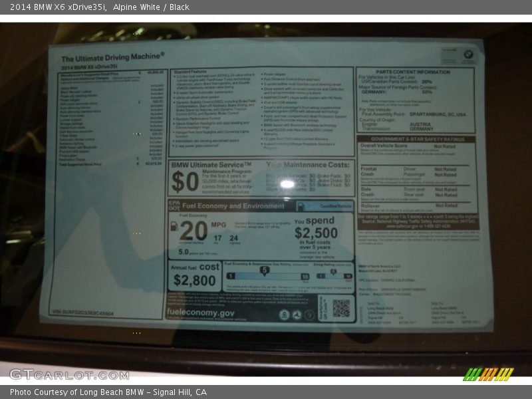Click the fueleconomy.gov web address
Viewport: 532px width, 399px height.
[201, 313]
